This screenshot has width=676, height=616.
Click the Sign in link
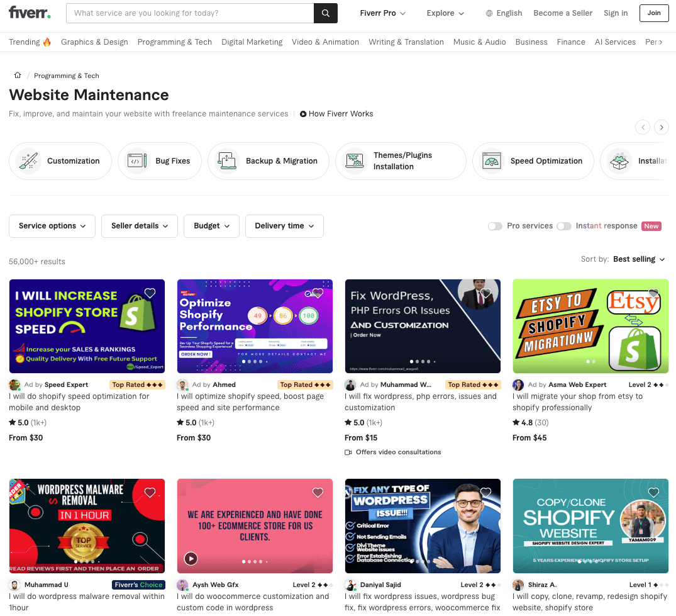pyautogui.click(x=616, y=13)
